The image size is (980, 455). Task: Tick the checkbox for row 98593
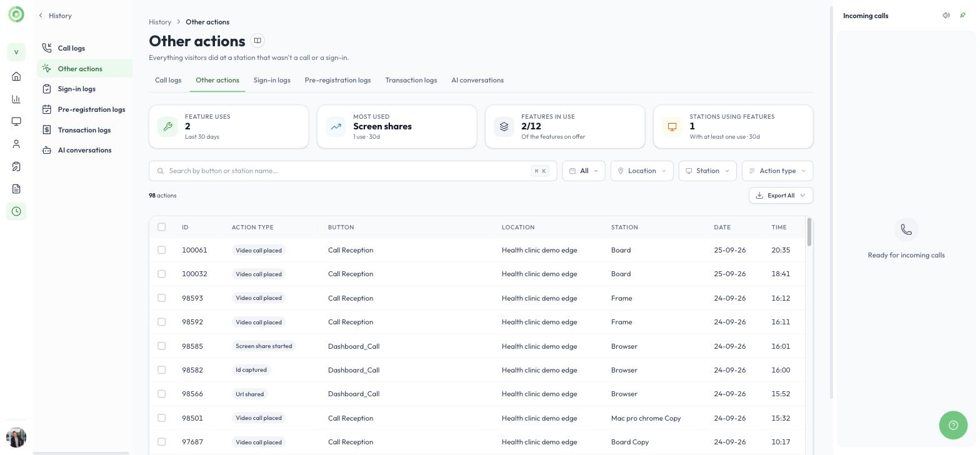[x=162, y=298]
